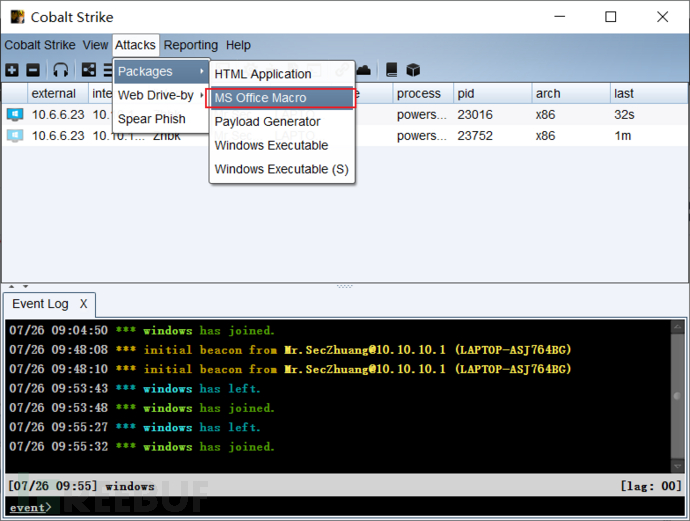
Task: Click the pivot graph view toolbar icon
Action: (x=88, y=70)
